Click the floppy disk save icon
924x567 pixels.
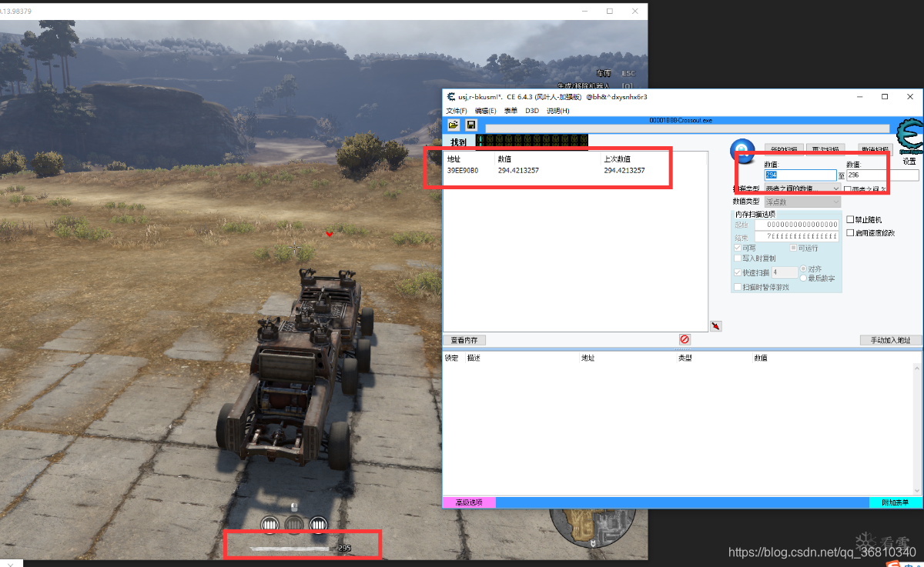(x=471, y=125)
